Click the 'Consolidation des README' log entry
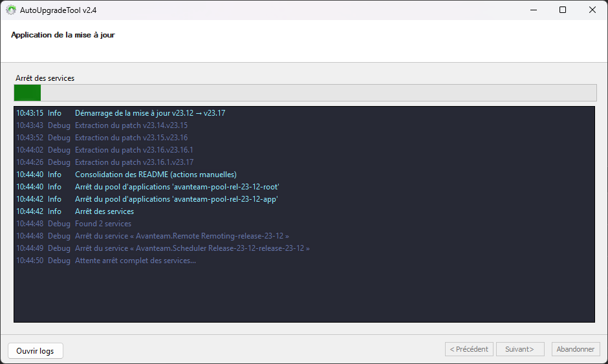The width and height of the screenshot is (608, 364). point(155,175)
